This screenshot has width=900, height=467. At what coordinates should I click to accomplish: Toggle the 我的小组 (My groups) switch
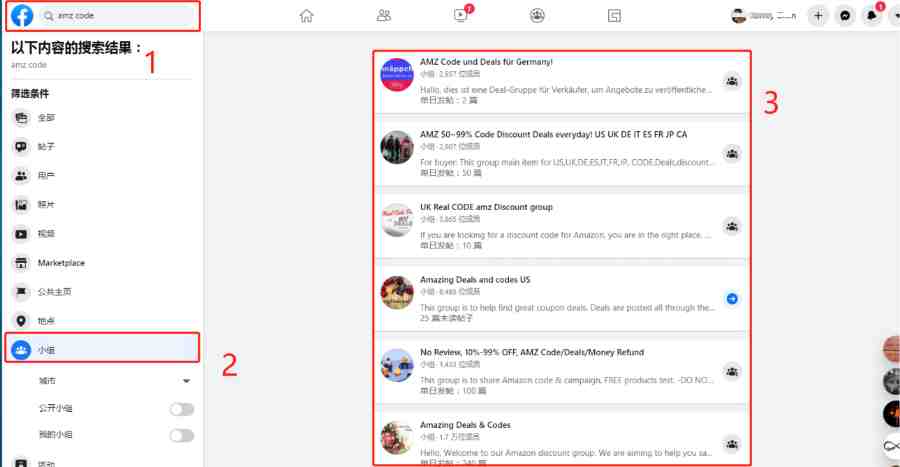181,435
